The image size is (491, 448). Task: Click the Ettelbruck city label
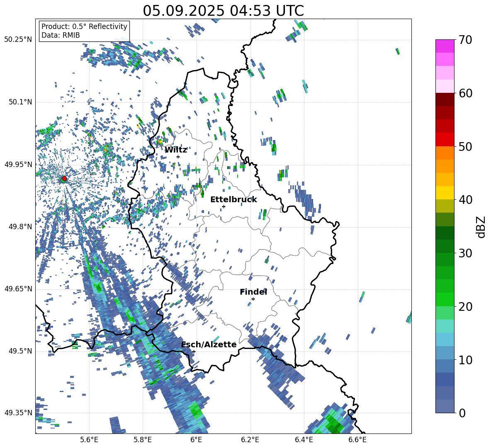(x=233, y=200)
